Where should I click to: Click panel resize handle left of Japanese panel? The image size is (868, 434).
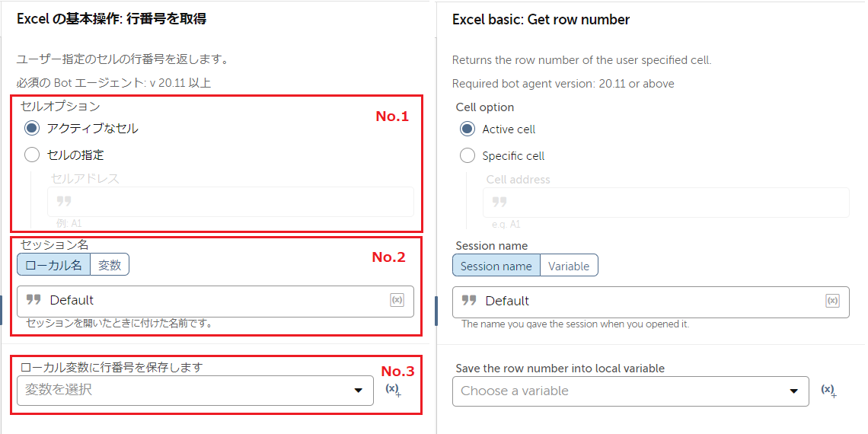(x=2, y=311)
